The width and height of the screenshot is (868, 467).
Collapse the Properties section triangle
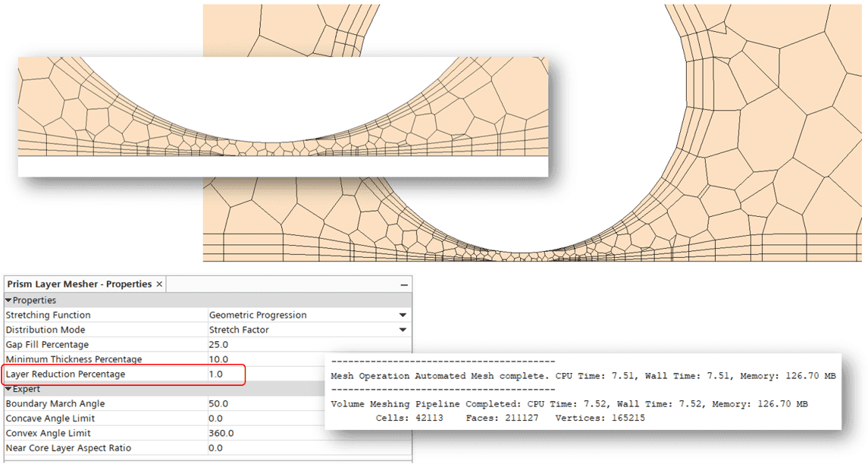tap(8, 300)
